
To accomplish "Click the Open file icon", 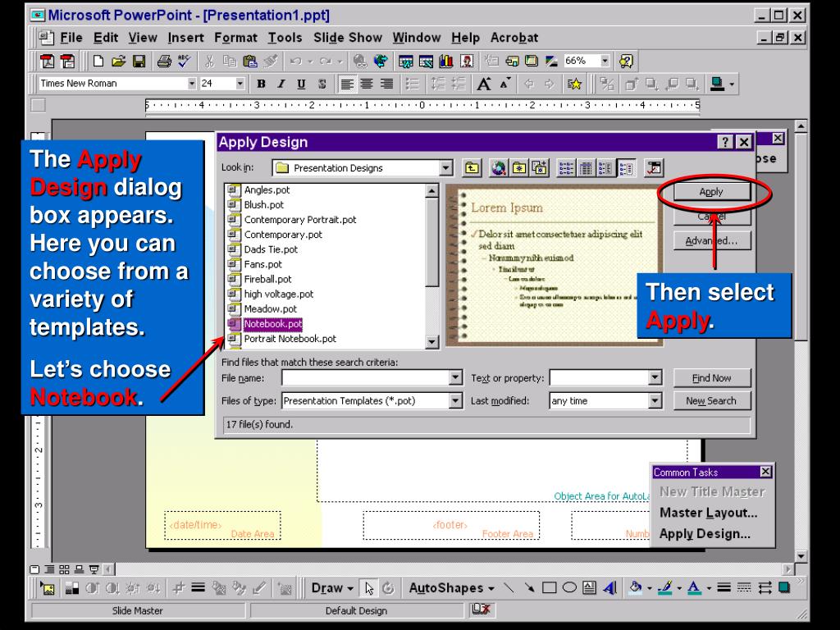I will pos(118,61).
